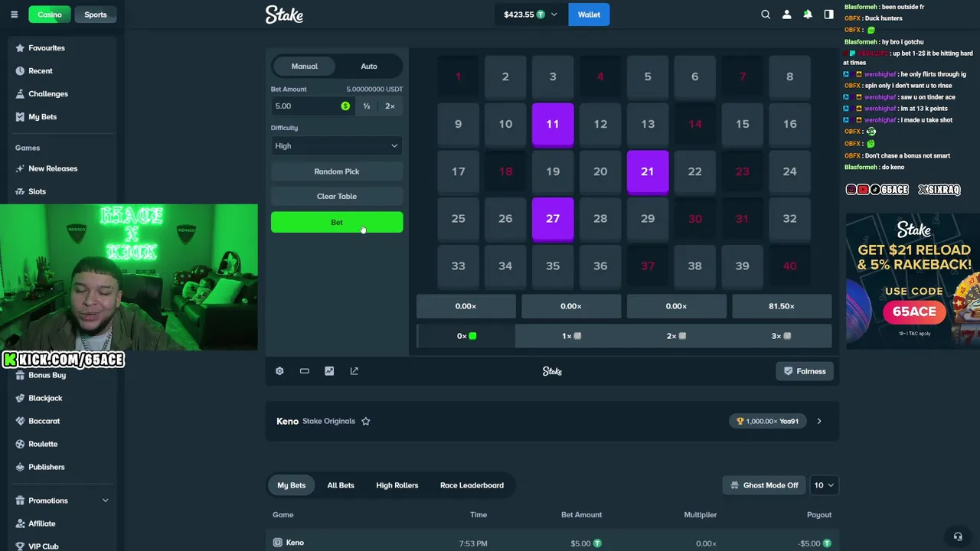Open the balance currency dropdown
Image resolution: width=980 pixels, height=551 pixels.
click(x=531, y=15)
